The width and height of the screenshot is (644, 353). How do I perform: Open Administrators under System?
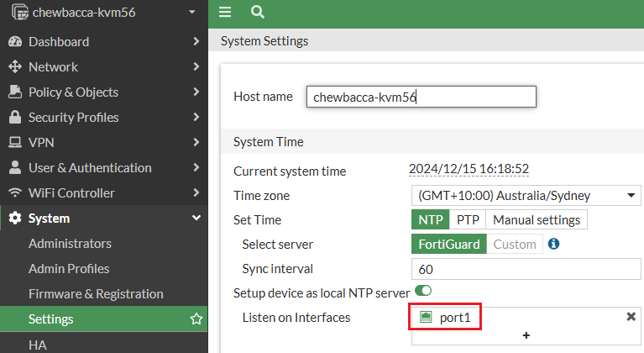click(70, 244)
